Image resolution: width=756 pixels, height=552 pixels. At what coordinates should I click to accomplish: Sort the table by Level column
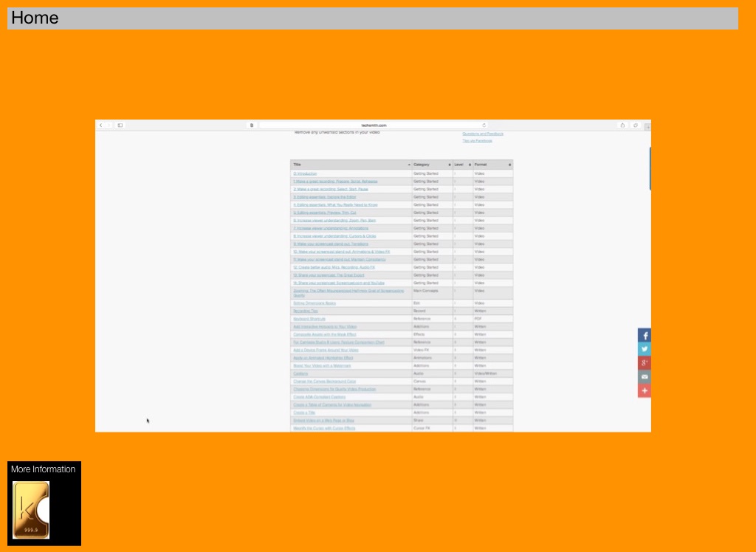coord(461,165)
